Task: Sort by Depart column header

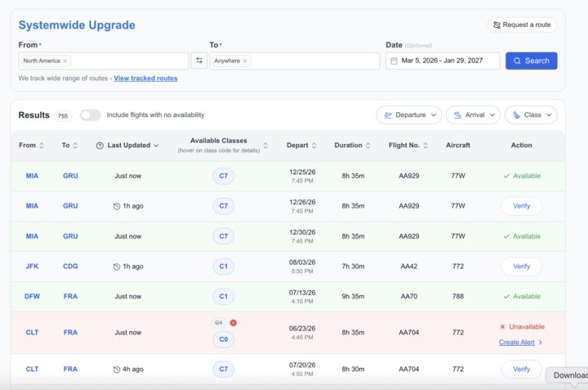Action: (x=301, y=146)
